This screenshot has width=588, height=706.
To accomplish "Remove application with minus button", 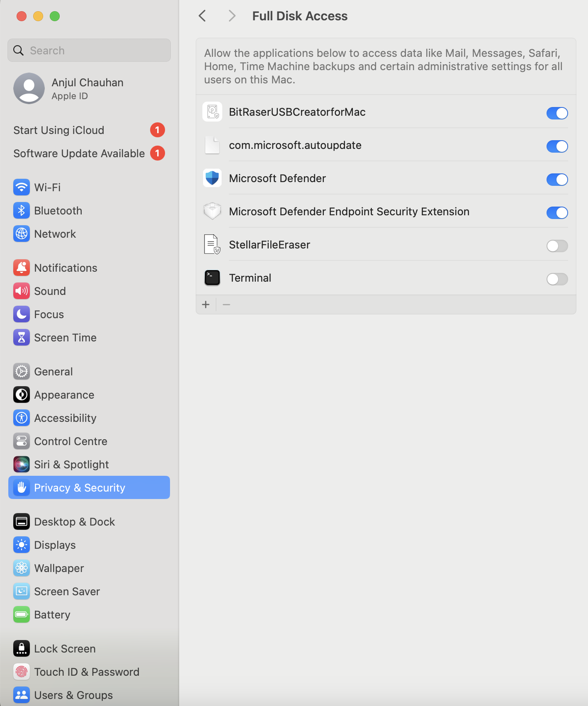I will [x=226, y=305].
